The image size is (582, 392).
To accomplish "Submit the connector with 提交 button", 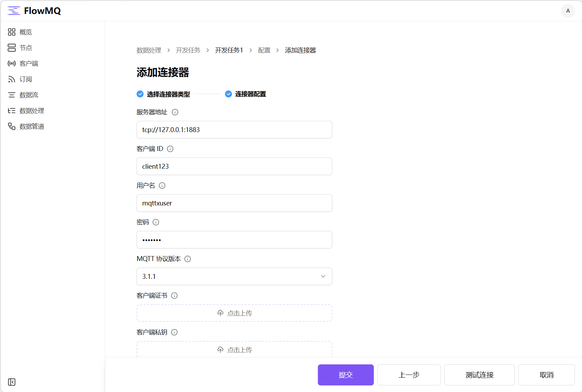I will point(345,375).
